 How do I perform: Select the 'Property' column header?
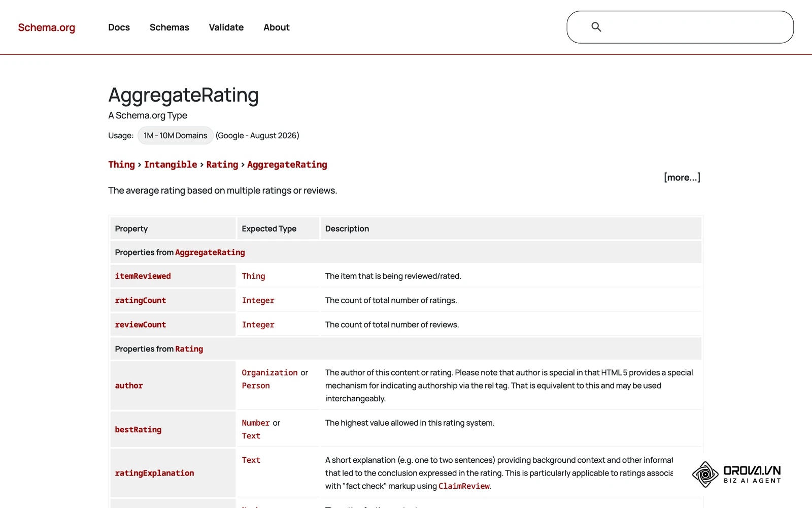point(173,229)
